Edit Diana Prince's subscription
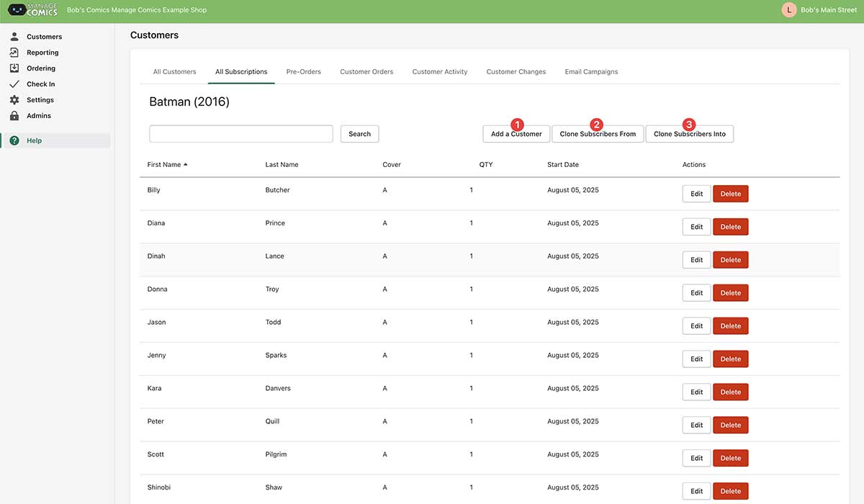This screenshot has width=864, height=504. point(696,227)
